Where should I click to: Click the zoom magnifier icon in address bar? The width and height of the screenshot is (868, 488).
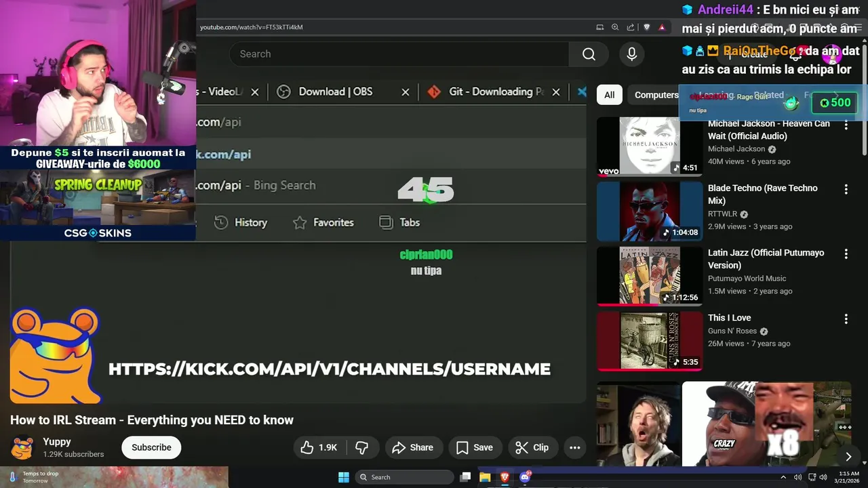[x=615, y=27]
